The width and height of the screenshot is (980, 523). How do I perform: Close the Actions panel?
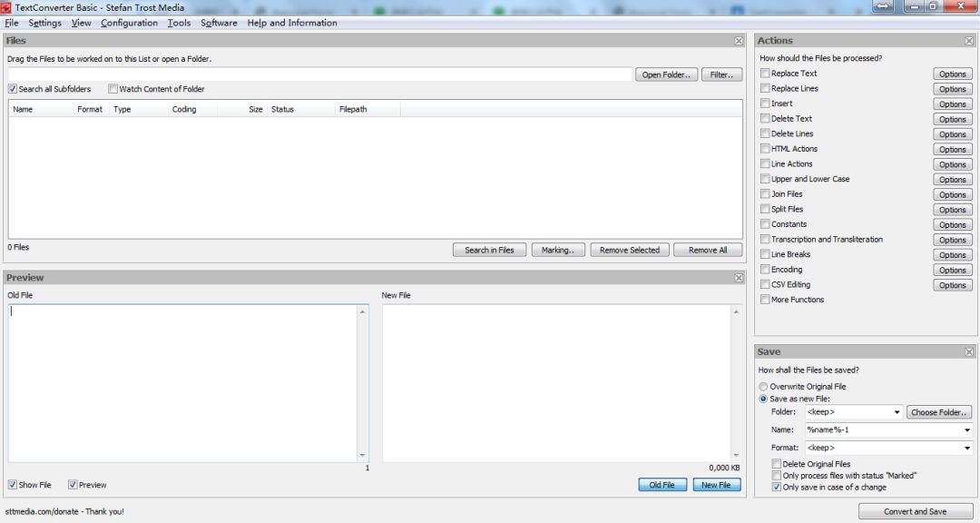(969, 41)
